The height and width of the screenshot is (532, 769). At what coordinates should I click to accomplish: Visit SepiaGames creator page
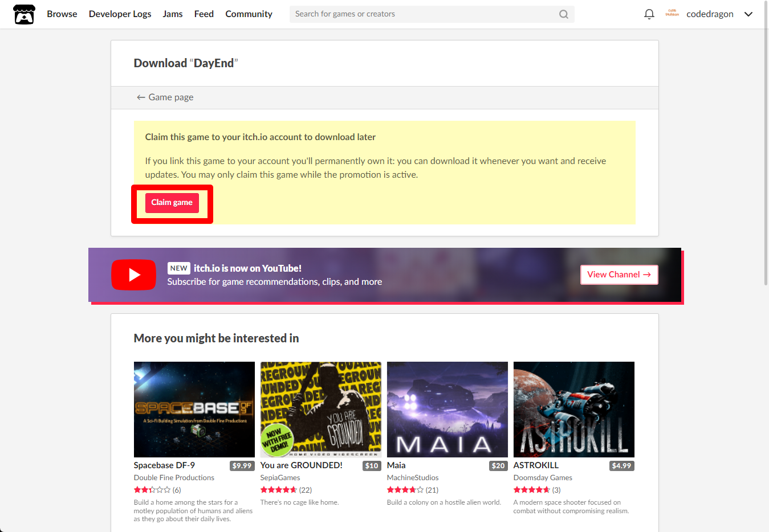[x=280, y=478]
